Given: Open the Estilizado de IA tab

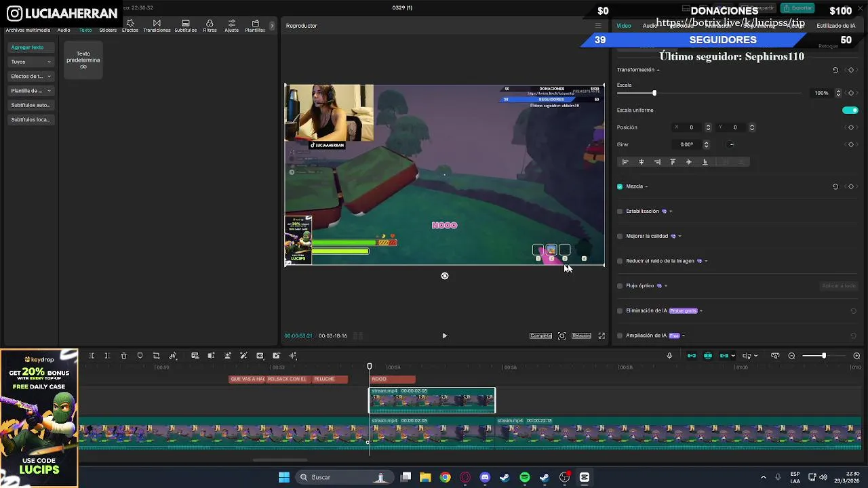Looking at the screenshot, I should (x=836, y=26).
